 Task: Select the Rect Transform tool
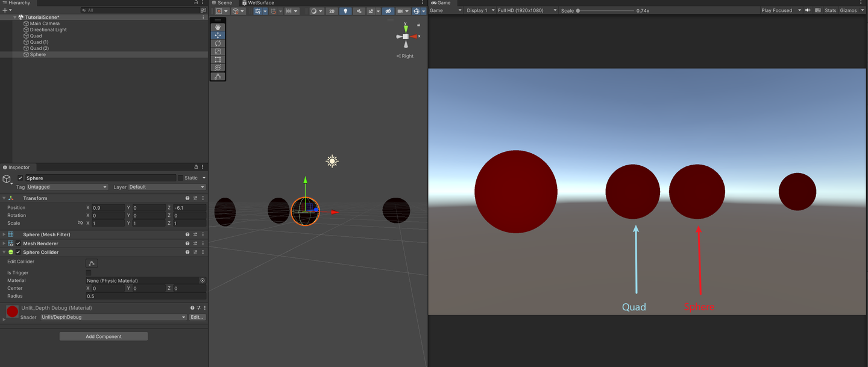click(218, 59)
